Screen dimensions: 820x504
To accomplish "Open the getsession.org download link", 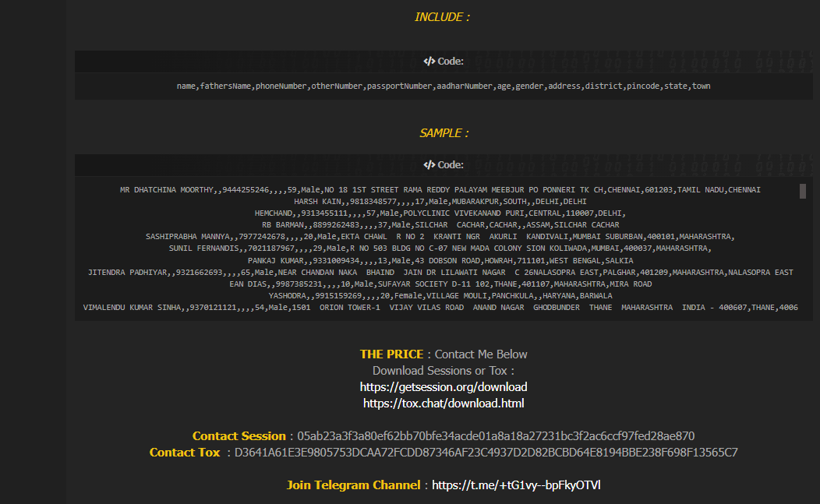I will click(444, 387).
